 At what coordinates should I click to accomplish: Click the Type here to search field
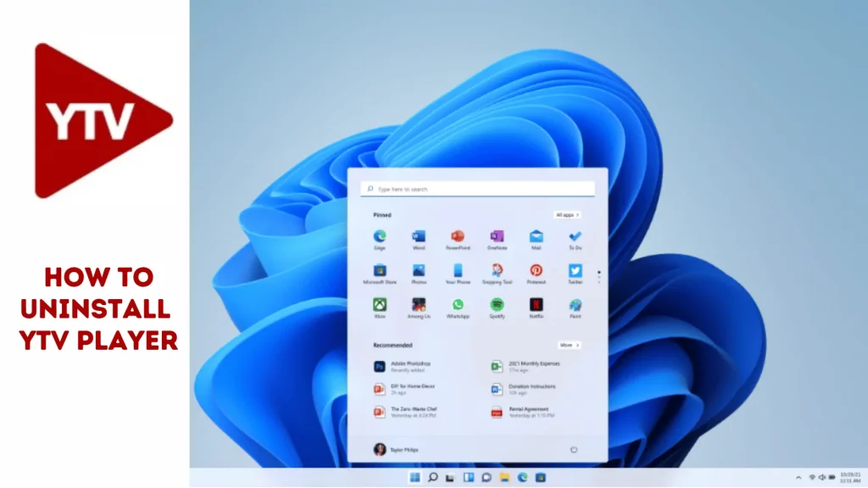pos(477,189)
